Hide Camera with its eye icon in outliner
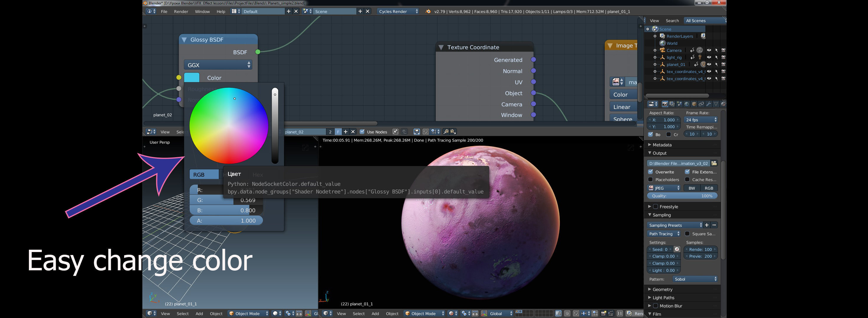The image size is (868, 318). coord(709,50)
